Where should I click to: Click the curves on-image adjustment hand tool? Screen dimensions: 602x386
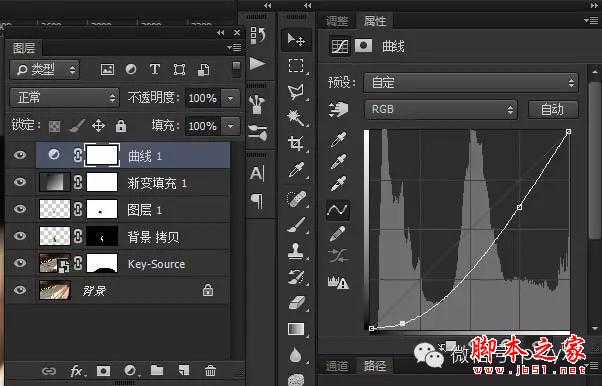[x=338, y=109]
